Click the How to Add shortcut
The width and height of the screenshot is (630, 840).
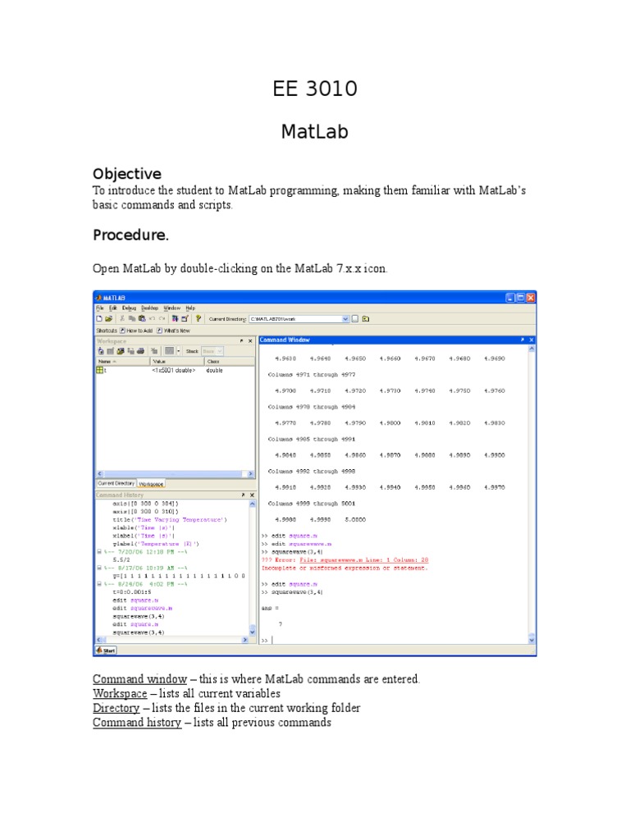(x=136, y=331)
